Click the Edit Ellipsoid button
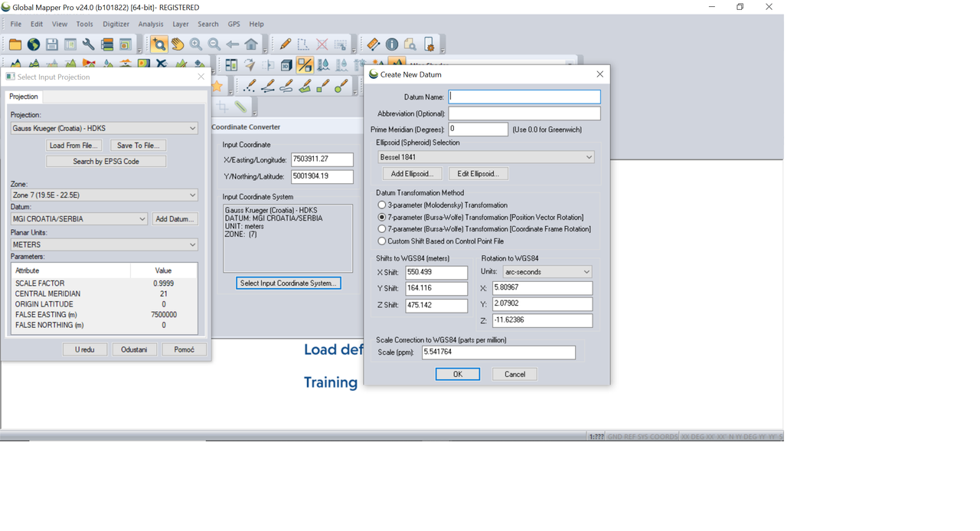Screen dimensions: 980x531 (478, 174)
